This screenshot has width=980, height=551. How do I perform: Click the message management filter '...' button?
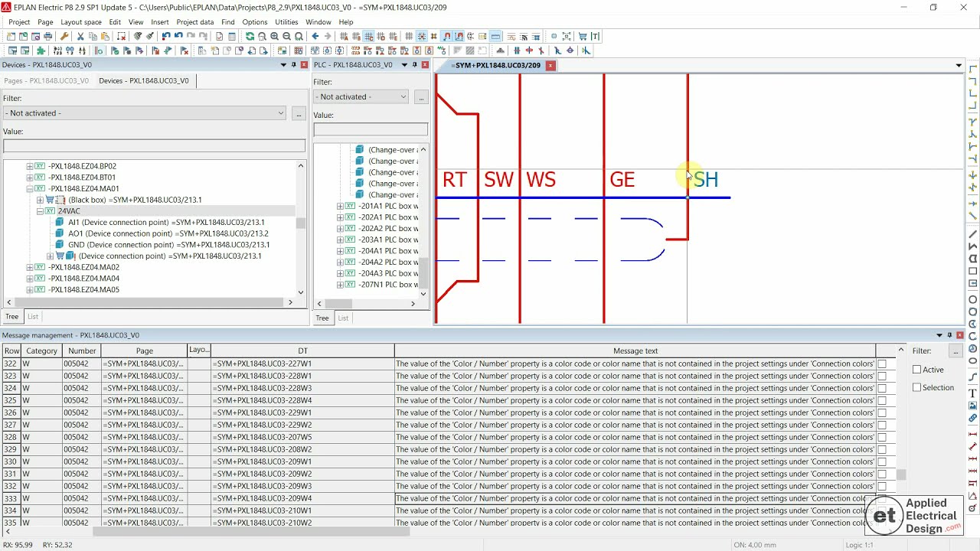pos(955,350)
